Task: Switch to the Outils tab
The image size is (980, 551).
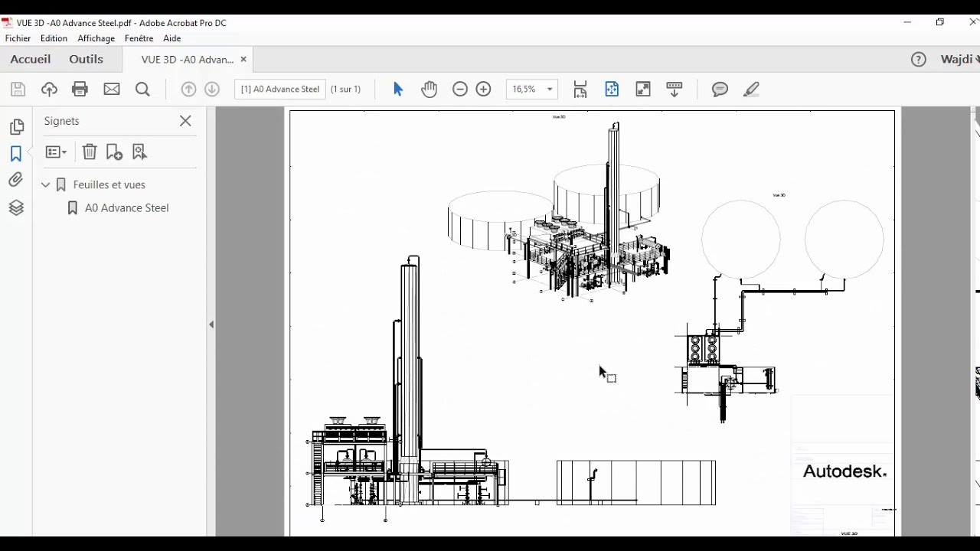Action: pyautogui.click(x=86, y=59)
